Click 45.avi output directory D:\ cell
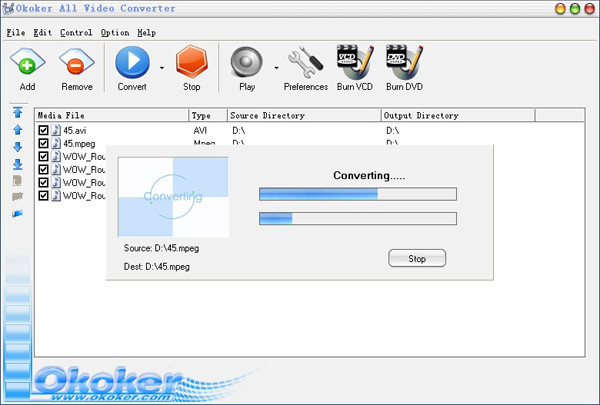Screen dimensions: 600x405 click(392, 131)
